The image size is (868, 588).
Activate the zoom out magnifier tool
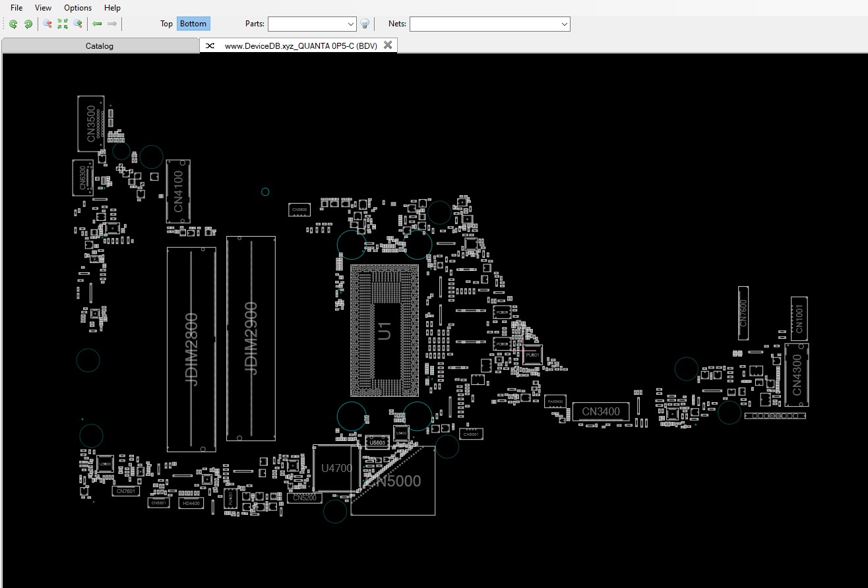coord(47,24)
